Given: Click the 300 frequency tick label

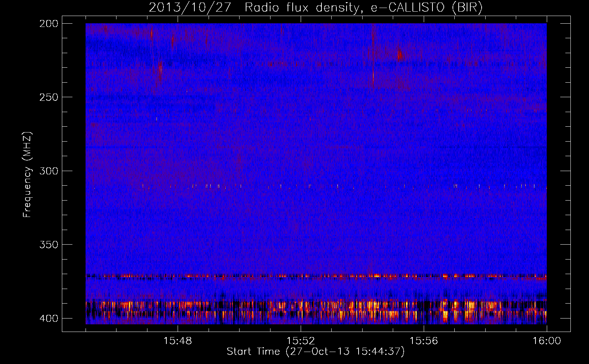Looking at the screenshot, I should pyautogui.click(x=48, y=171).
